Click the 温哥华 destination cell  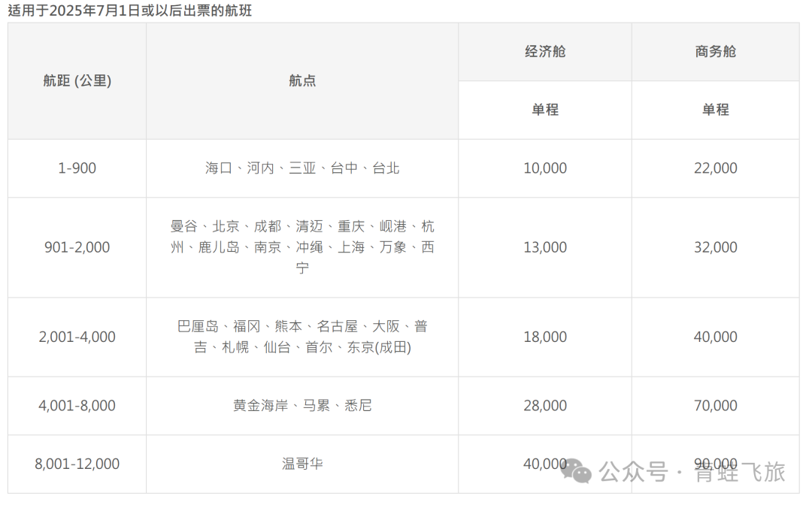pyautogui.click(x=302, y=464)
